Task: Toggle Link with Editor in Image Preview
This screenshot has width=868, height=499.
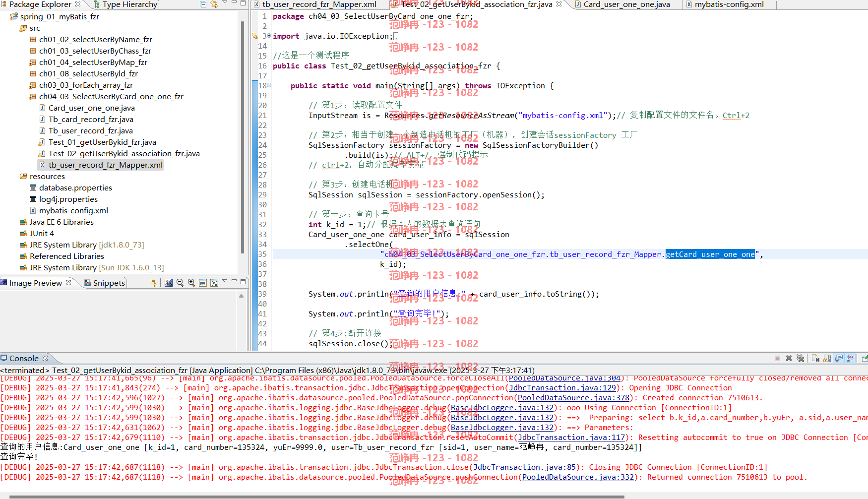Action: tap(153, 283)
